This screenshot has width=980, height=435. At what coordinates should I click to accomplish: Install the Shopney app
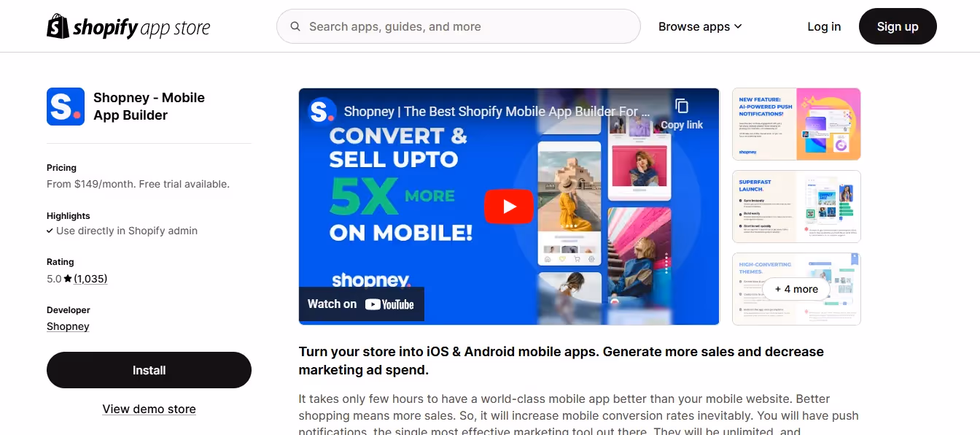(x=149, y=370)
